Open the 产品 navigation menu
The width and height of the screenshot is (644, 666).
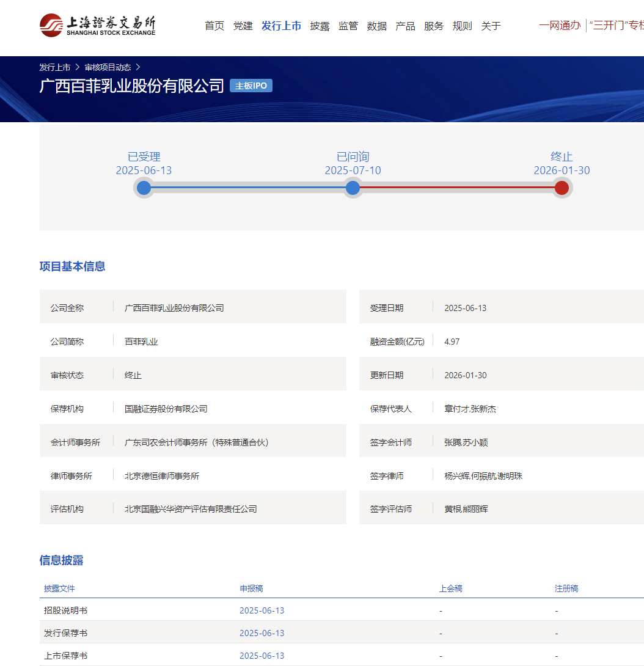[405, 26]
